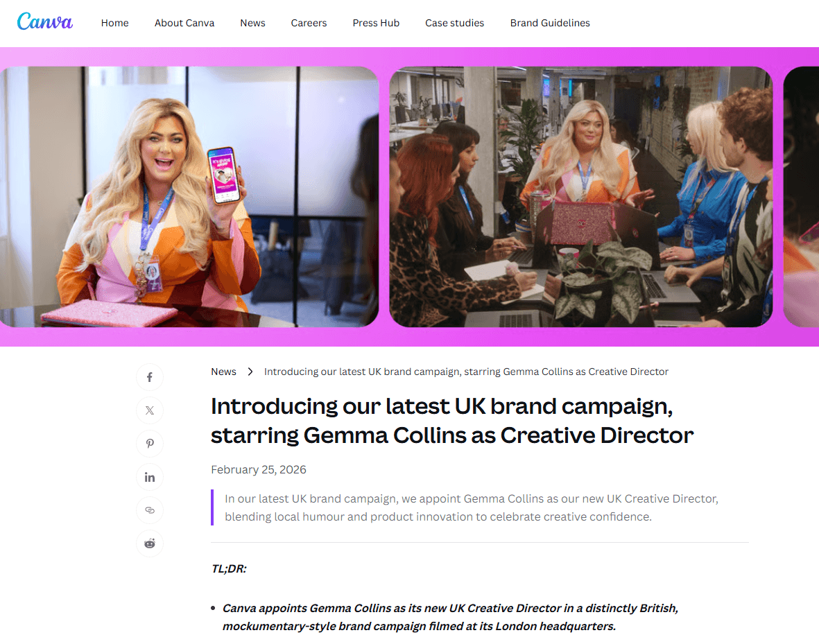Go to About Canva page

pyautogui.click(x=184, y=23)
